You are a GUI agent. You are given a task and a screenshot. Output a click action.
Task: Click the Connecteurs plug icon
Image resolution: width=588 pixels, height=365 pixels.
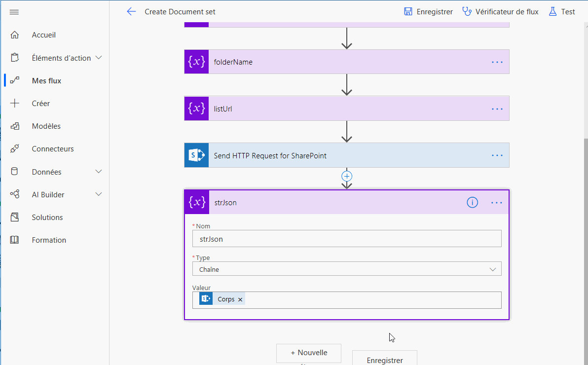click(15, 149)
